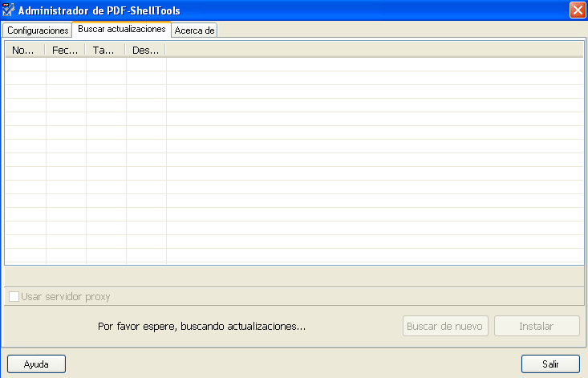Image resolution: width=588 pixels, height=378 pixels.
Task: Sort by the Fec... column header
Action: (x=65, y=51)
